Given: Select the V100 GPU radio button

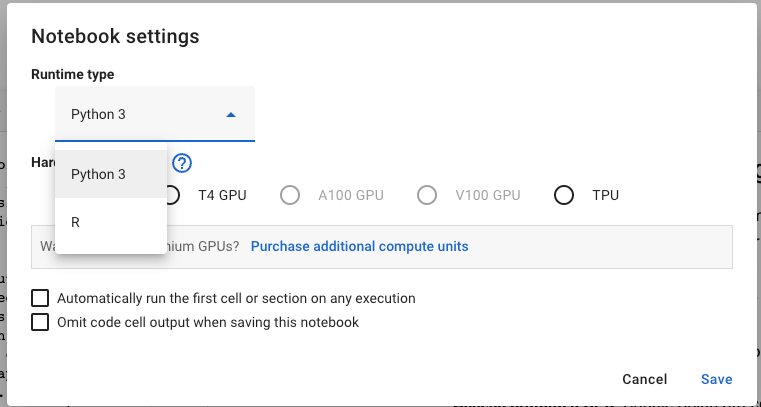Looking at the screenshot, I should [x=427, y=195].
